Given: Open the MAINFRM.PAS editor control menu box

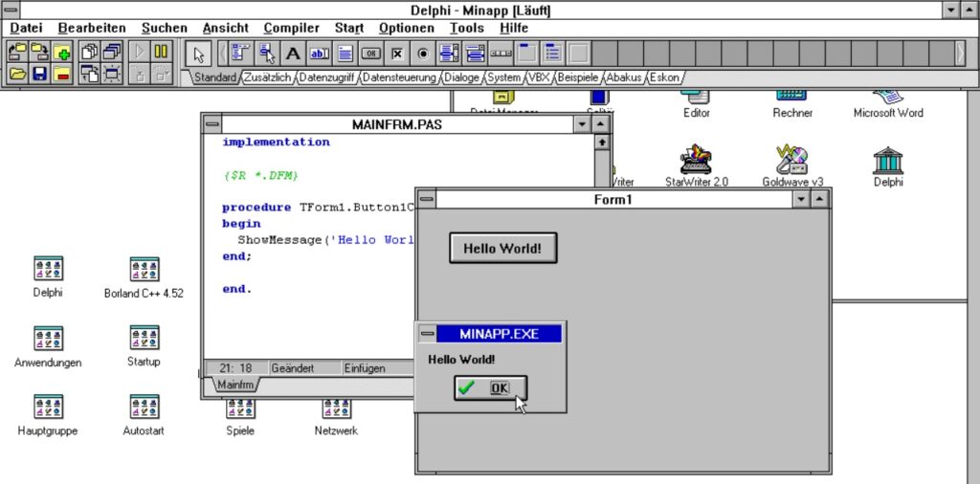Looking at the screenshot, I should coord(212,124).
